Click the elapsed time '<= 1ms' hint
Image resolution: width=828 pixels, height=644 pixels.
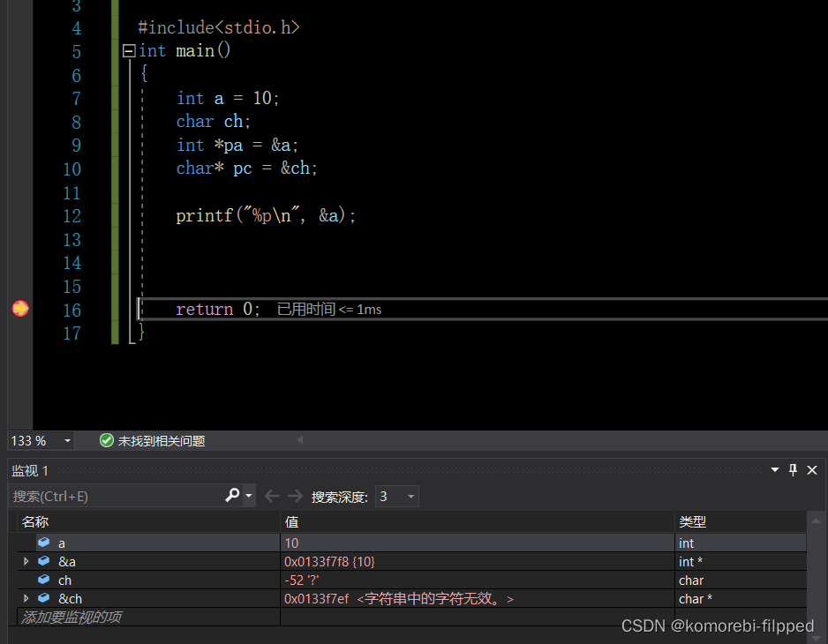click(x=360, y=310)
